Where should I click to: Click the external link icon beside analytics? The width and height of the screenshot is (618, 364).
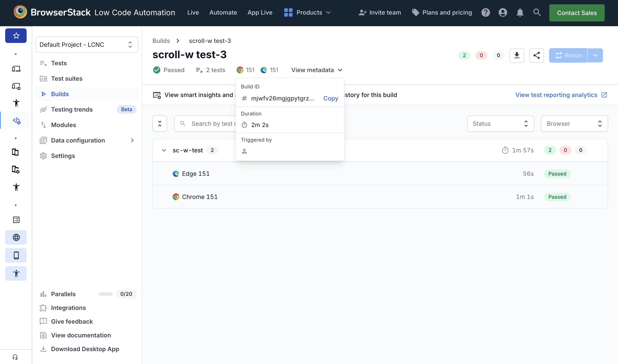pyautogui.click(x=604, y=95)
